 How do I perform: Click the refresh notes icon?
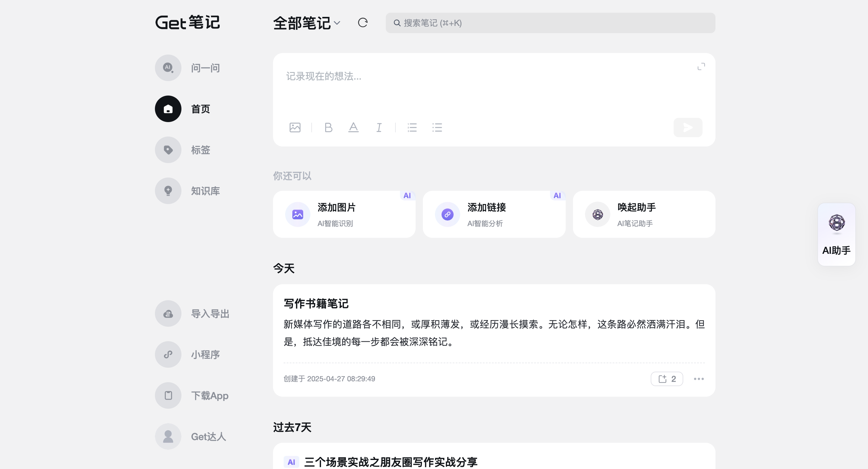(363, 23)
